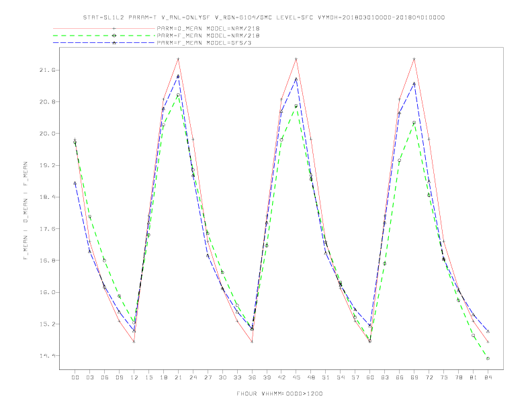Click x-axis tick label 45
Screen dimensions: 532x411
(296, 377)
